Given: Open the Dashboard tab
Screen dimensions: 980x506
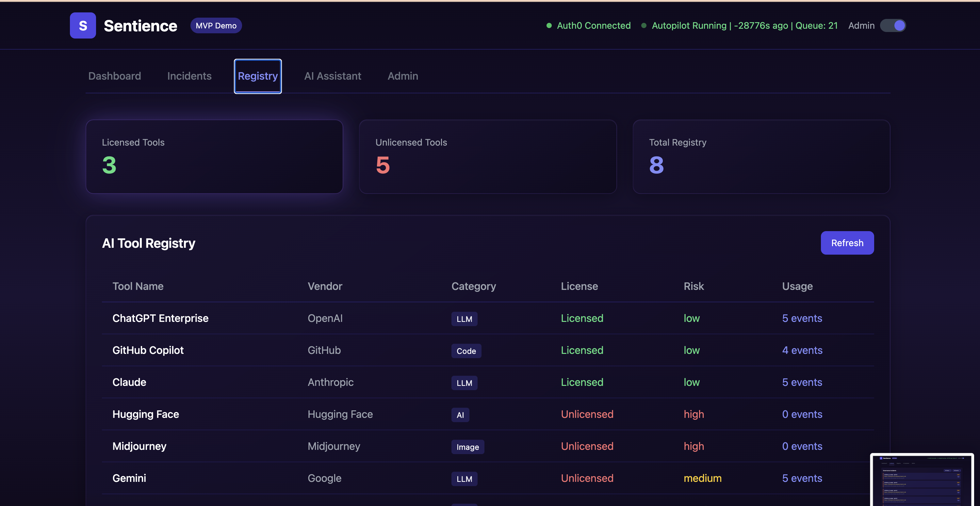Looking at the screenshot, I should [115, 76].
